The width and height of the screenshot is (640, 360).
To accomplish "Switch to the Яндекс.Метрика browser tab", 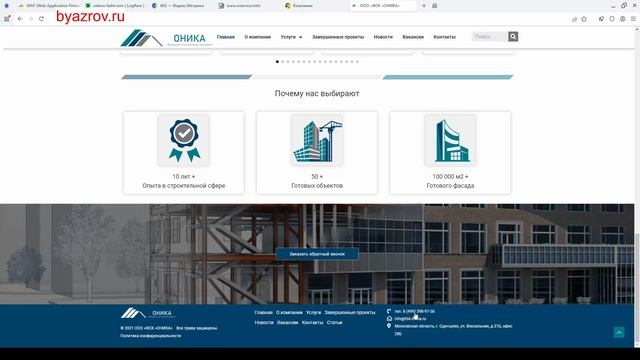I will (182, 6).
